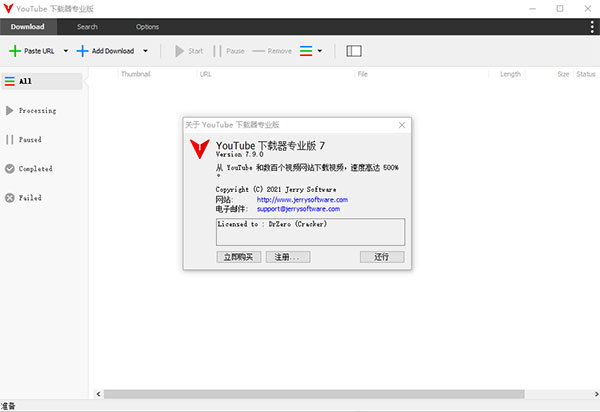This screenshot has width=600, height=412.
Task: Click the Licensed to text box
Action: 310,232
